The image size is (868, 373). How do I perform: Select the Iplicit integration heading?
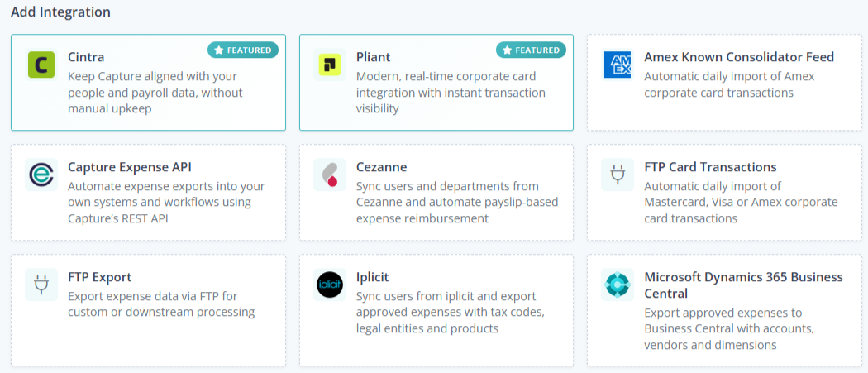pos(373,276)
